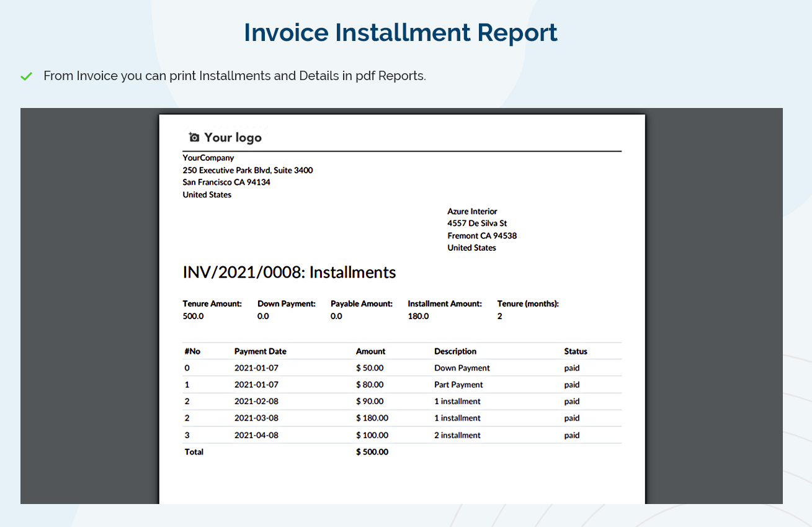This screenshot has height=527, width=812.
Task: Click the sentence about printing Installments in pdf
Action: click(234, 76)
